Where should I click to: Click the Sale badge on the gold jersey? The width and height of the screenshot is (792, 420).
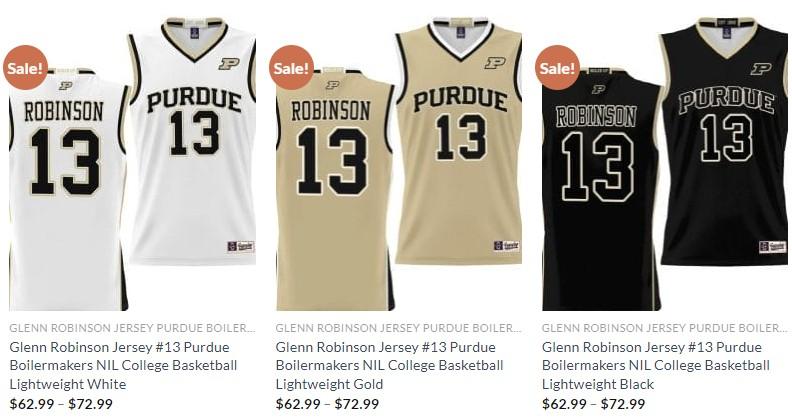(x=291, y=68)
